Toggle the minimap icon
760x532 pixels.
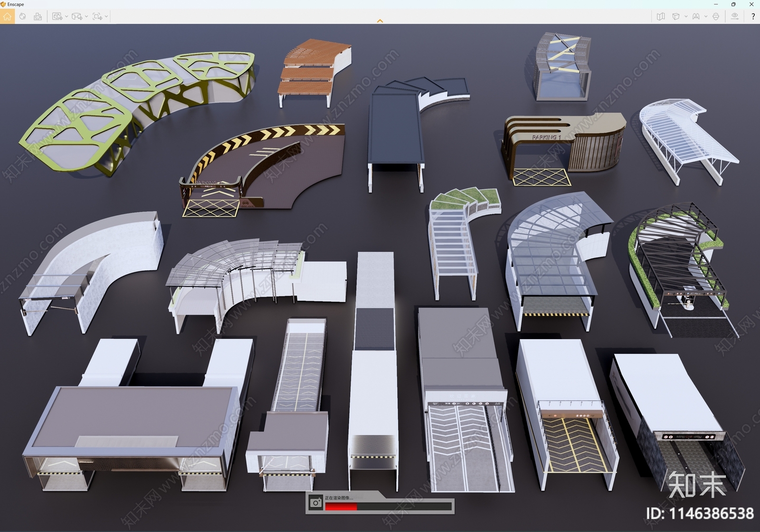(661, 16)
